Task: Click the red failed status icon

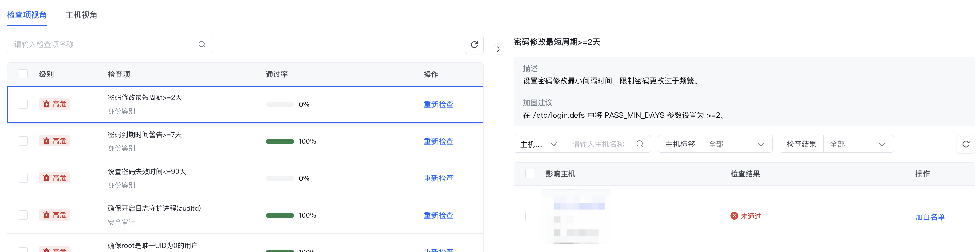Action: (734, 216)
